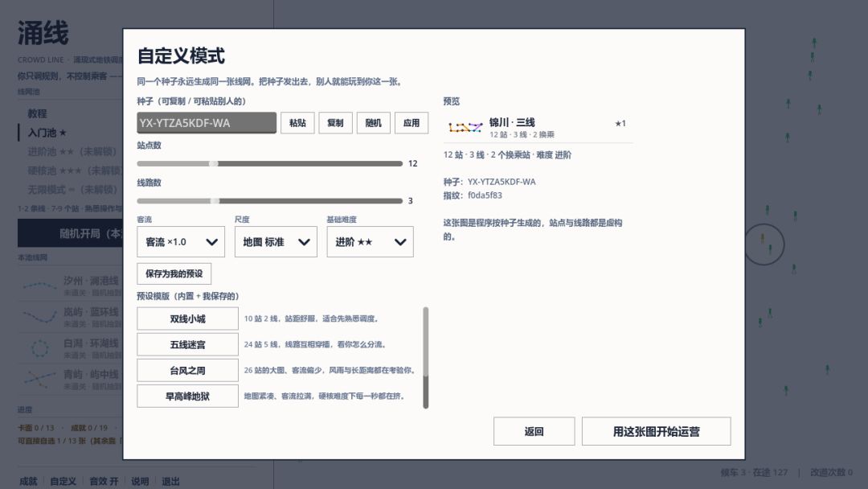Click the 粘贴 (paste) button
Image resolution: width=868 pixels, height=489 pixels.
[297, 123]
